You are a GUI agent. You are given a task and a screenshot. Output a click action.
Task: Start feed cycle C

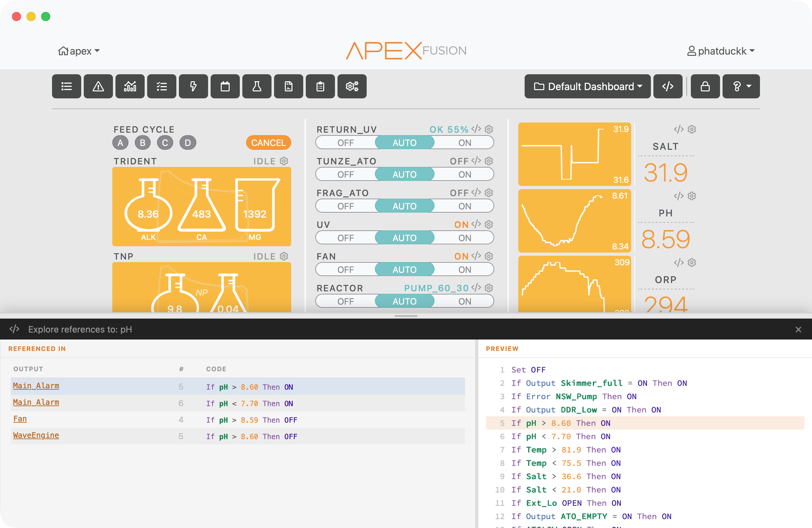point(165,143)
